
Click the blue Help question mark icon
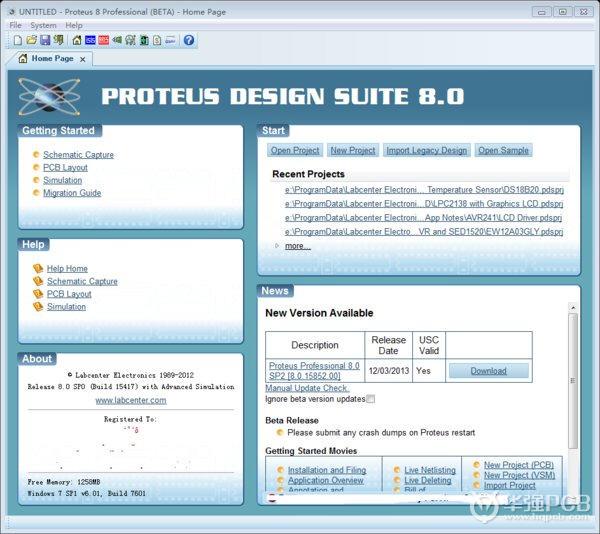189,40
